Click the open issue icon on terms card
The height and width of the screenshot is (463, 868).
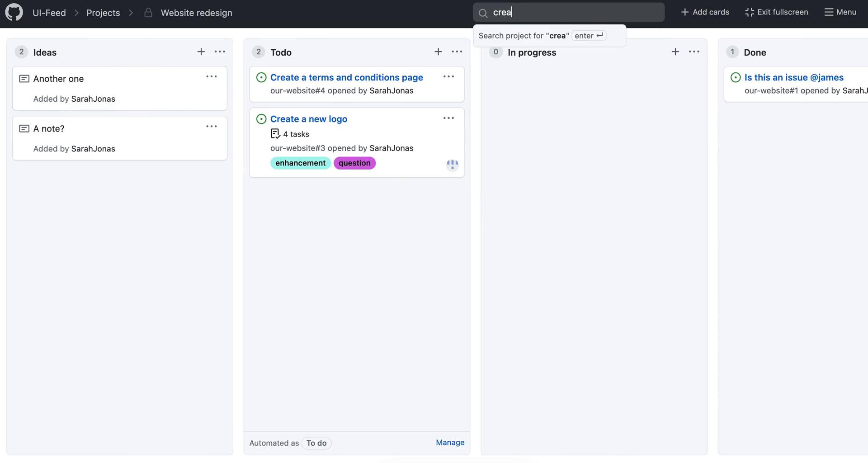click(x=261, y=77)
